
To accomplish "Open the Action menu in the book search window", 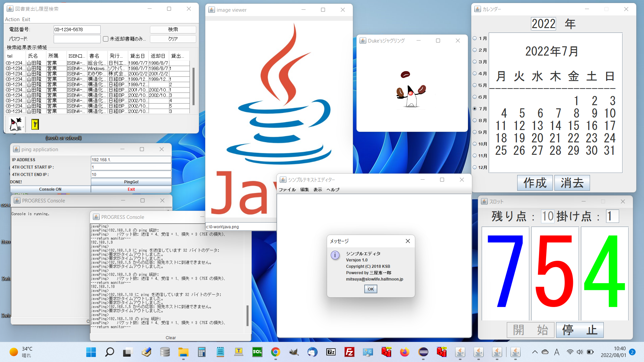I will click(12, 19).
